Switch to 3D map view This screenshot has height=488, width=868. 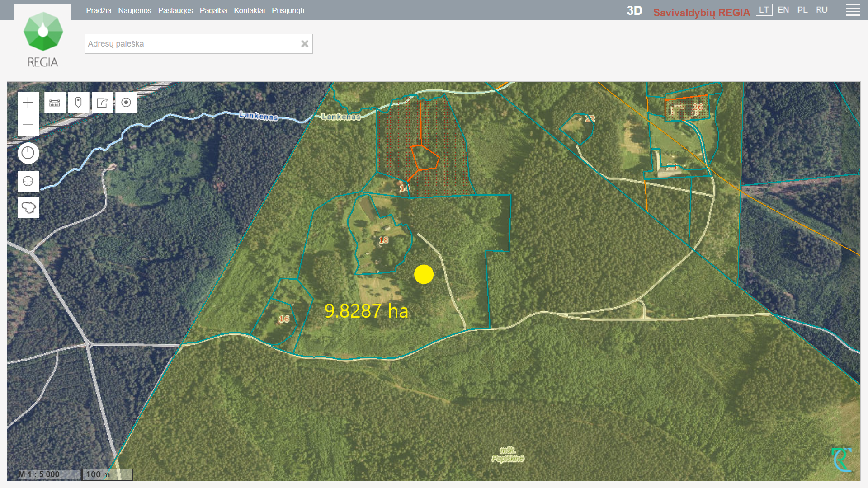(x=634, y=11)
